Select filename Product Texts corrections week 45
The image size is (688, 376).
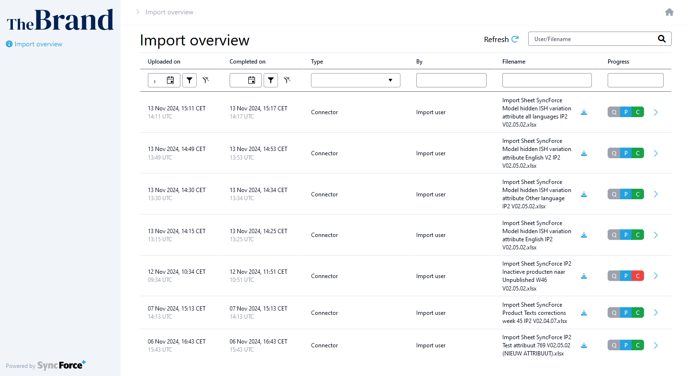tap(534, 313)
